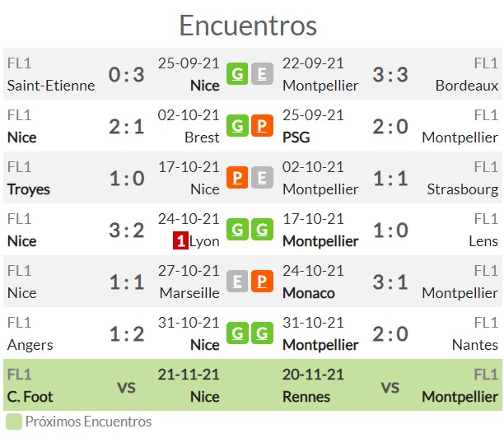The width and height of the screenshot is (504, 438).
Task: Click green G badge for Montpellier vs Nantes
Action: [262, 333]
